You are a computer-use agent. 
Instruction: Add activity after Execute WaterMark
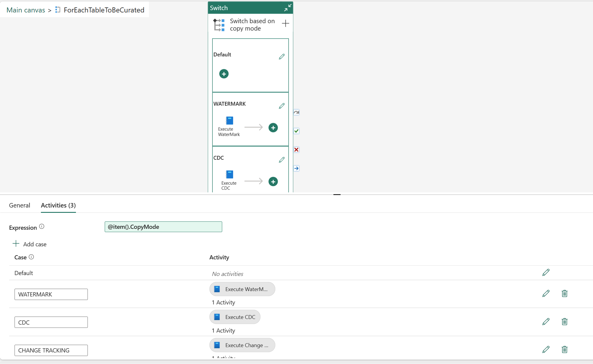point(273,127)
